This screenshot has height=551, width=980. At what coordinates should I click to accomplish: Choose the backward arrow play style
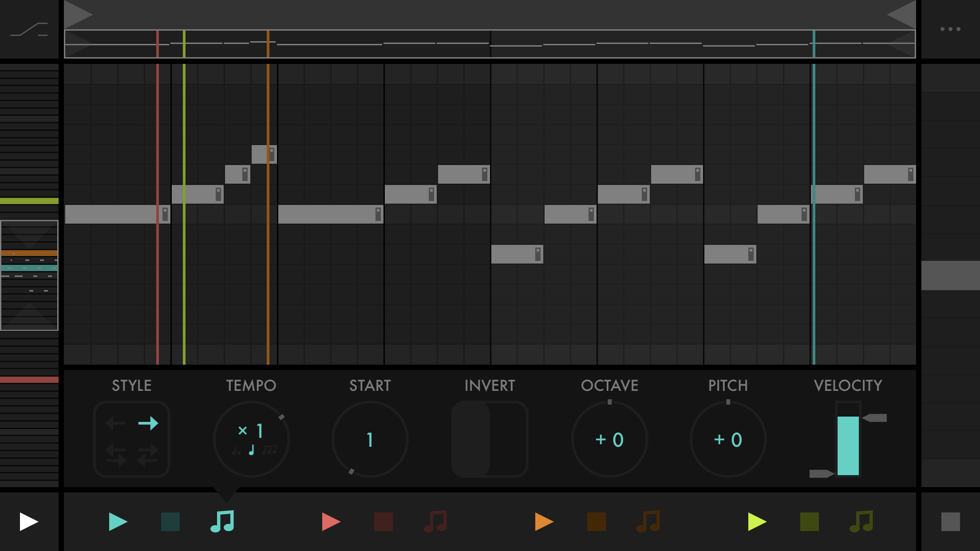pos(115,423)
